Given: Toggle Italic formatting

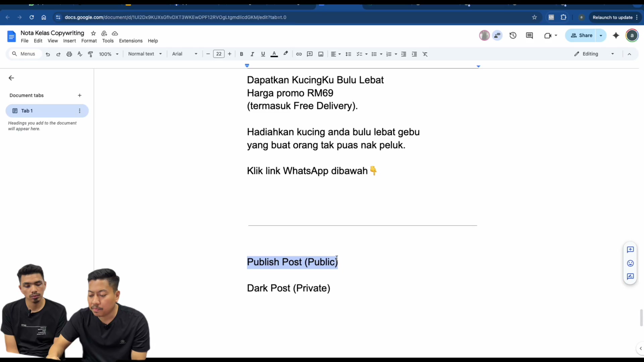Looking at the screenshot, I should pos(252,54).
